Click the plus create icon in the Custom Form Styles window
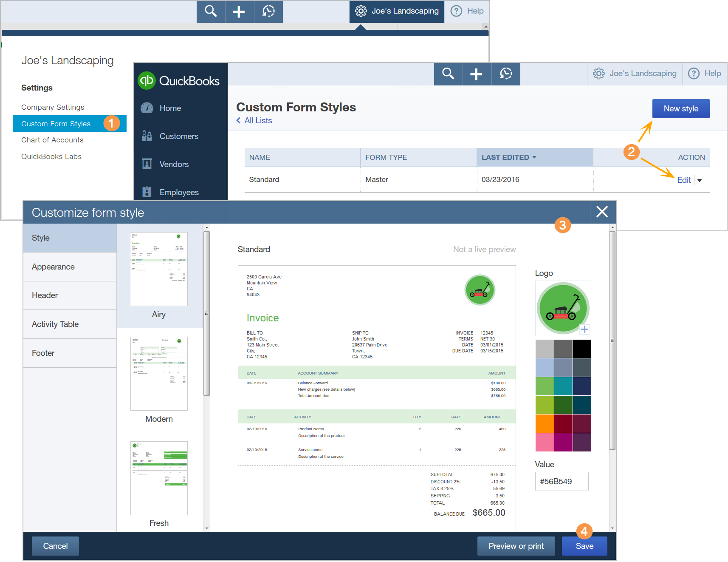Image resolution: width=728 pixels, height=562 pixels. tap(477, 74)
